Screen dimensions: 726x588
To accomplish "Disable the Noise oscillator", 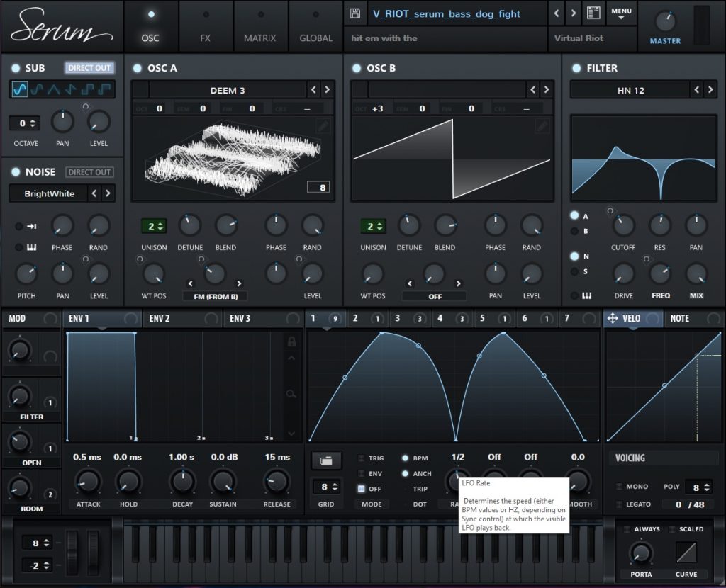I will 16,172.
